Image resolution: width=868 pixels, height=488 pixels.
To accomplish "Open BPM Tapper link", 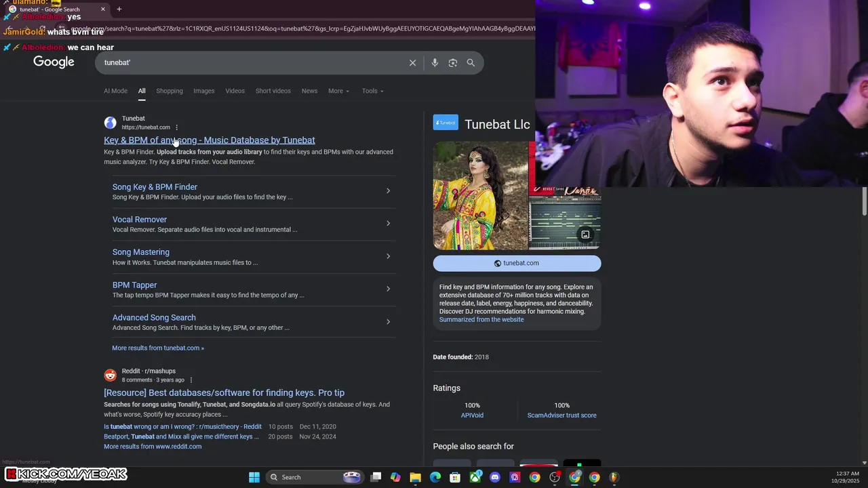I will (x=134, y=285).
